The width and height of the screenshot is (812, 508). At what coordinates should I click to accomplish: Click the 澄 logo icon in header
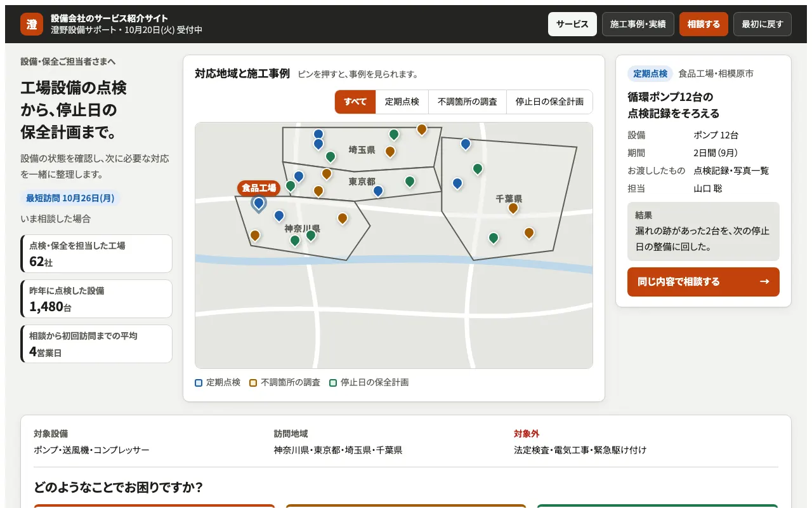32,24
